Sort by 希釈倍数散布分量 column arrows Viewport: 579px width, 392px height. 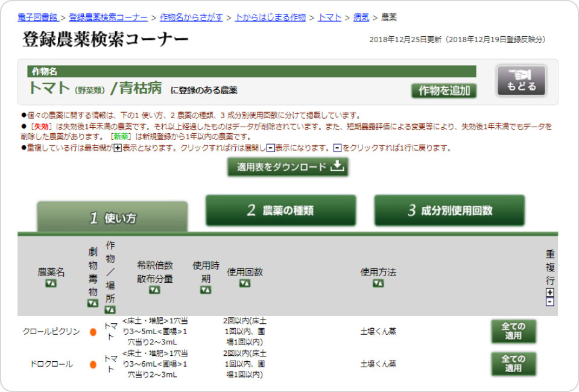(x=155, y=290)
